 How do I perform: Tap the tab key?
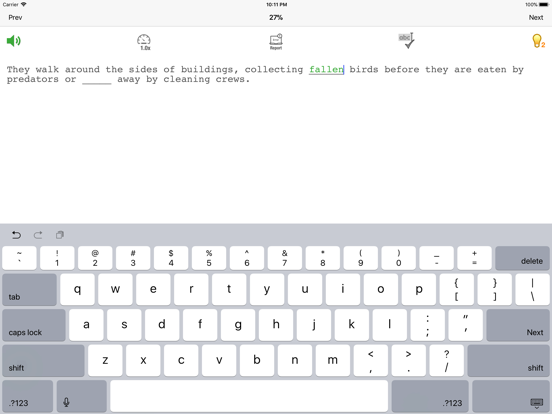[30, 290]
